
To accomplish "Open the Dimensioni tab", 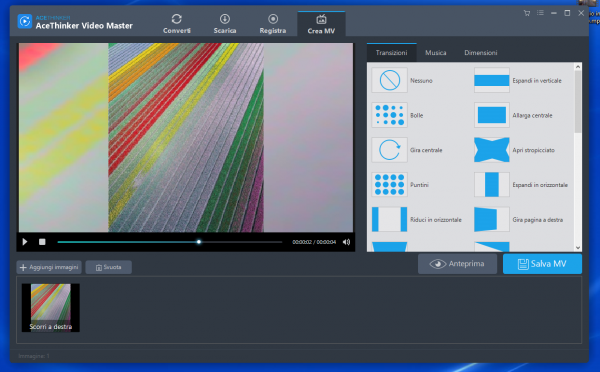I will (481, 53).
